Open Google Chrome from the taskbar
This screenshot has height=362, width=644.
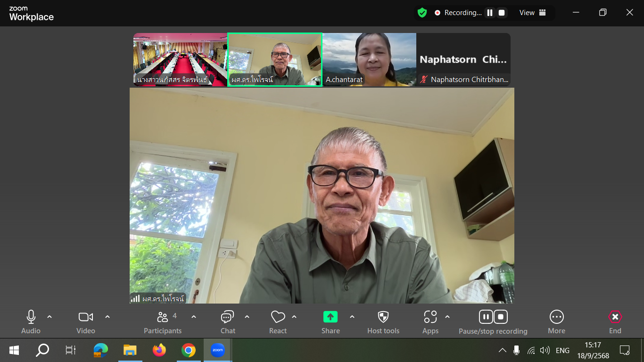pyautogui.click(x=189, y=350)
